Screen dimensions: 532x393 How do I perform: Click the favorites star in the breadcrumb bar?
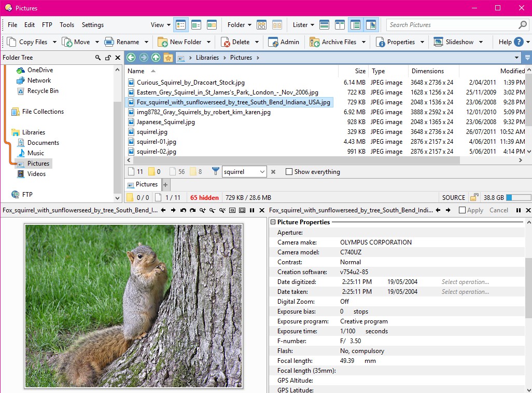pyautogui.click(x=168, y=58)
